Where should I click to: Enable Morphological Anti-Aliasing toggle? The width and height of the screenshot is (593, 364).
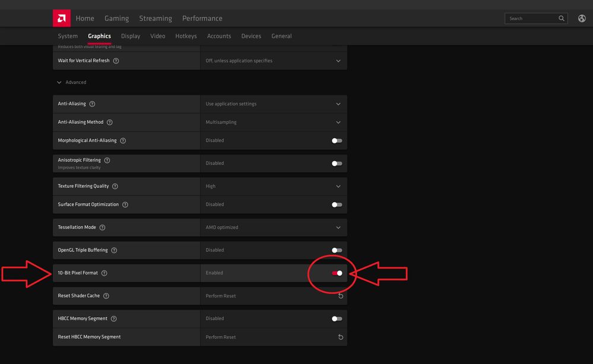(337, 141)
